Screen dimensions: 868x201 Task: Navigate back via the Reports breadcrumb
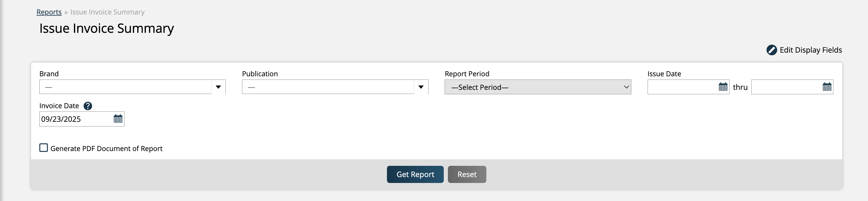49,12
